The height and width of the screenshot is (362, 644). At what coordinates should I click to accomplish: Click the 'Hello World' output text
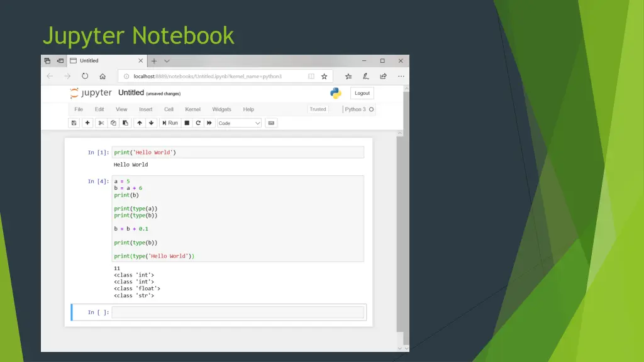tap(131, 165)
